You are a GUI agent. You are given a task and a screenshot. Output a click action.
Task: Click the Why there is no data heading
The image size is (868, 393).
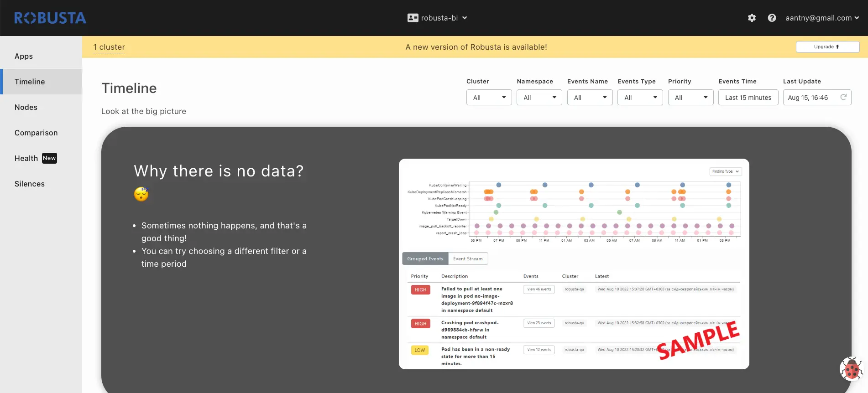click(219, 171)
